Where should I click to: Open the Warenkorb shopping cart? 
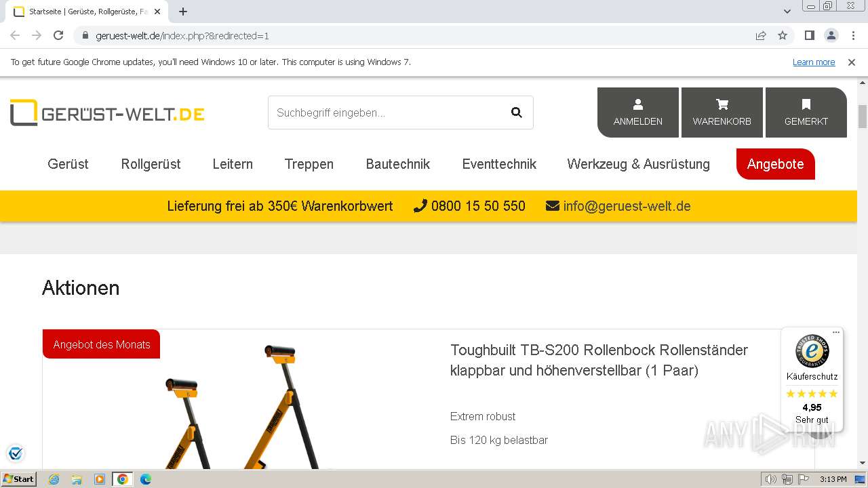pyautogui.click(x=722, y=113)
